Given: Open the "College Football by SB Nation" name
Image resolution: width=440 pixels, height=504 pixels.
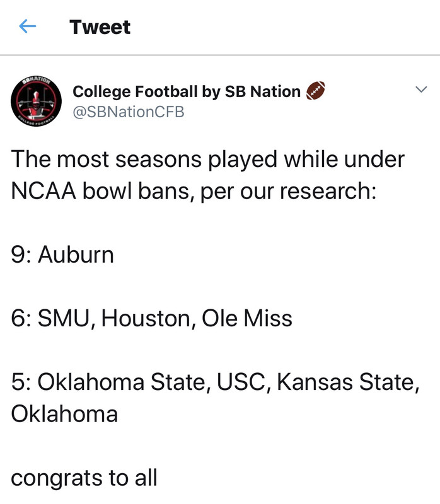Looking at the screenshot, I should 187,92.
